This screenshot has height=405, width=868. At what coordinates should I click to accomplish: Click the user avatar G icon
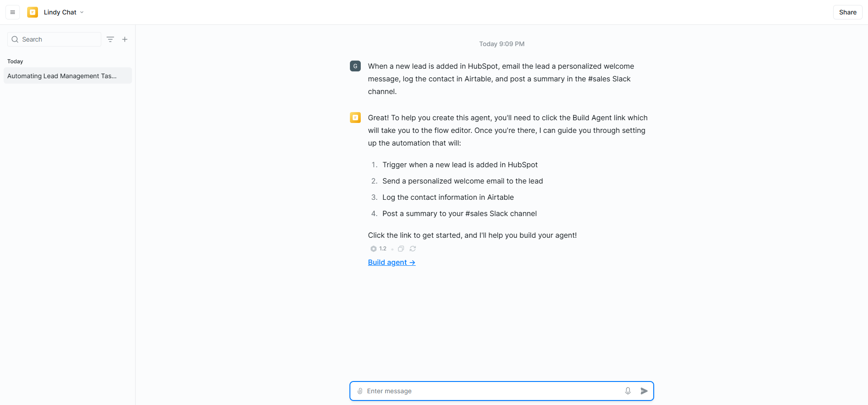click(x=355, y=66)
